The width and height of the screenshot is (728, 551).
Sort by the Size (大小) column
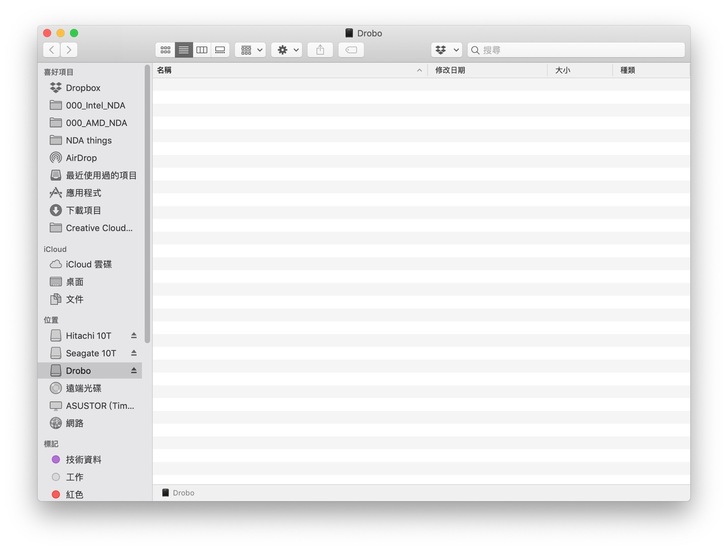[580, 70]
